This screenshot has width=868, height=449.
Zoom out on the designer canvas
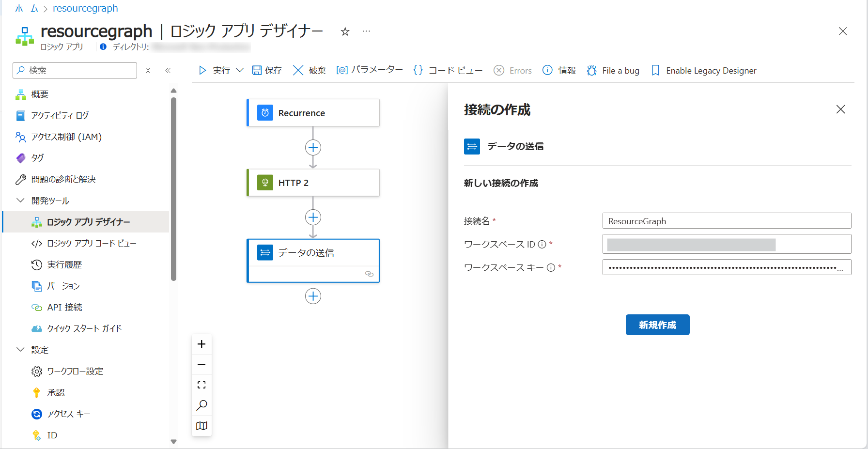point(201,364)
